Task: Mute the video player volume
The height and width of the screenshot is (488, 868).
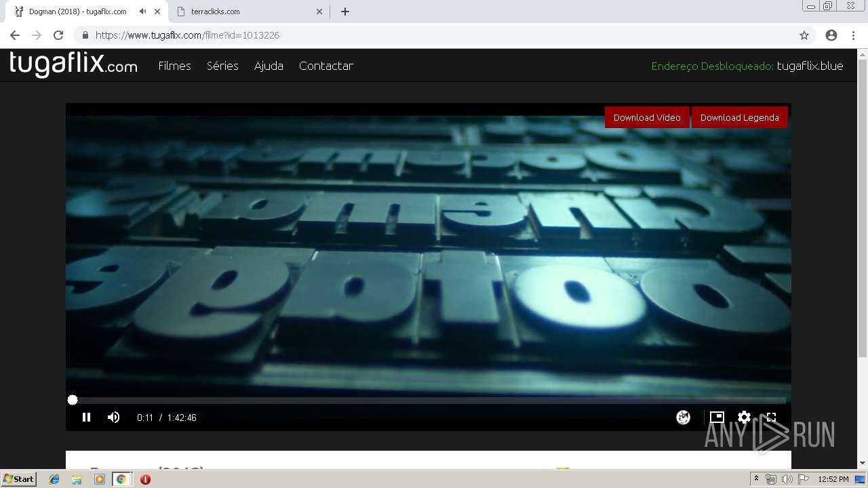Action: [113, 418]
